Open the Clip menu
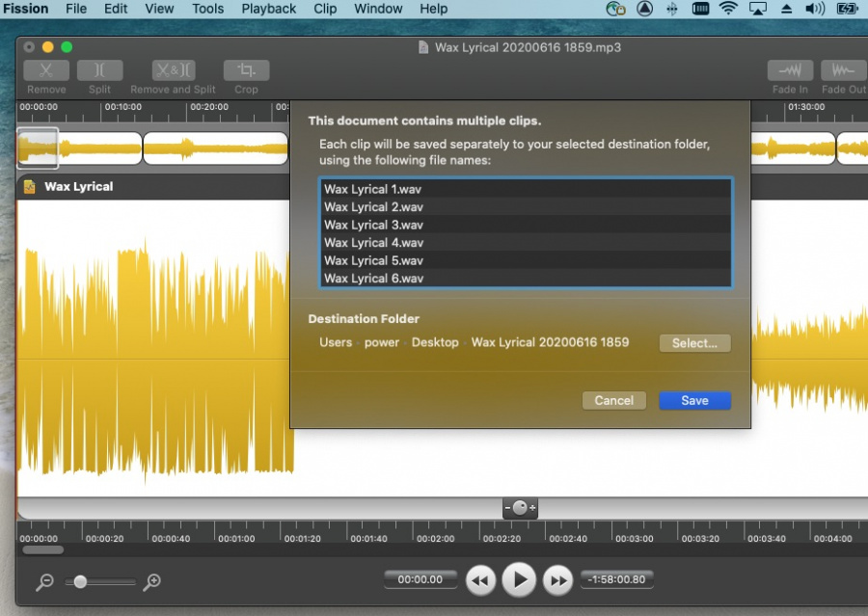Viewport: 868px width, 616px height. coord(325,9)
